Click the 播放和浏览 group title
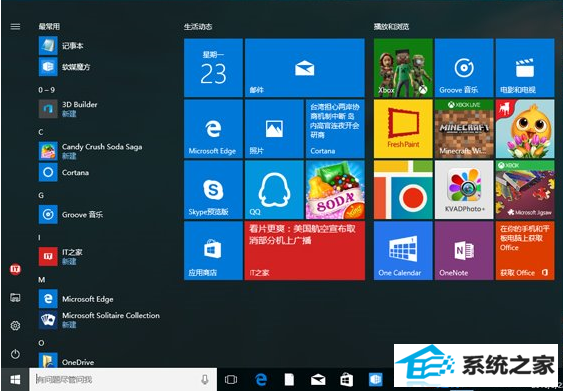Image resolution: width=563 pixels, height=392 pixels. [x=391, y=27]
